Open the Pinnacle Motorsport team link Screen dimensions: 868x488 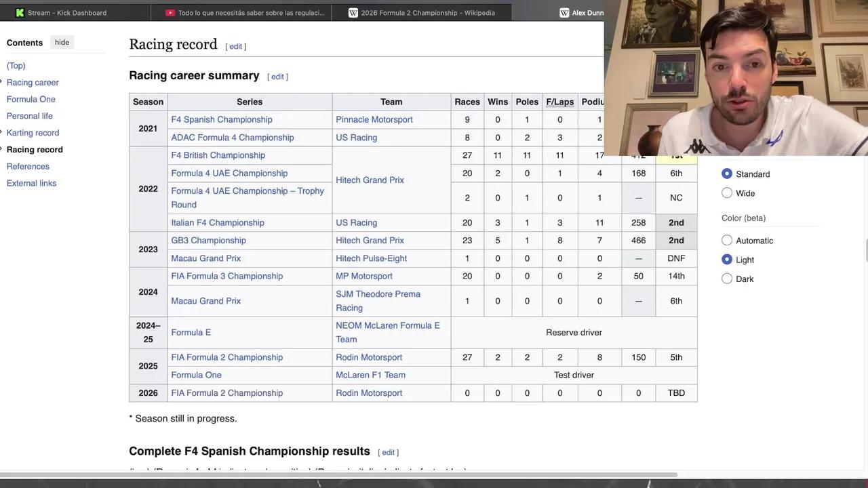coord(374,119)
